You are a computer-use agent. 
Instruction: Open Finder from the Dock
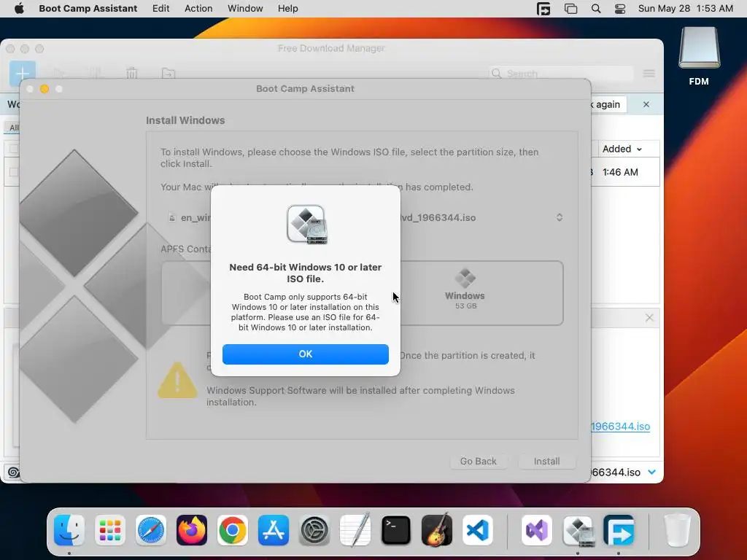(69, 530)
